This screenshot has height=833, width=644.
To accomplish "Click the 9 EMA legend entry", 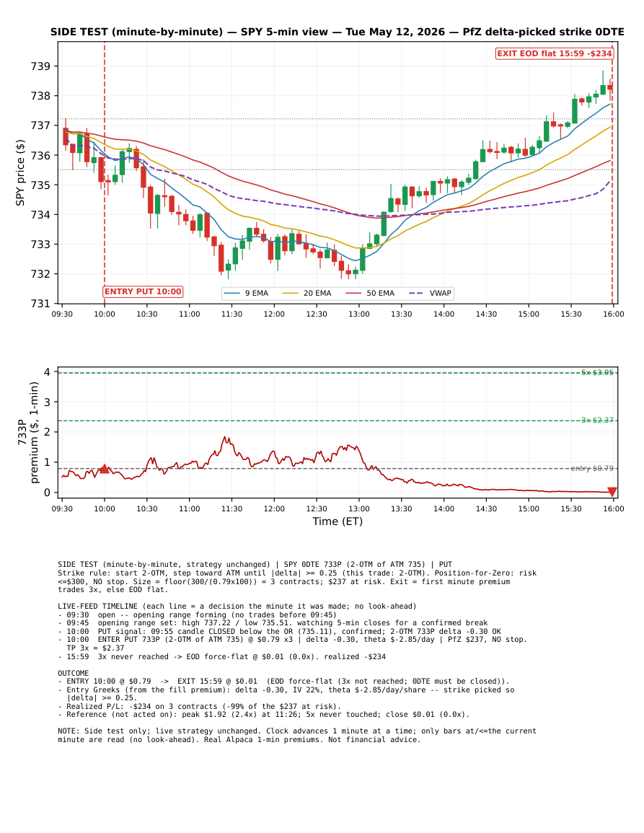I will pyautogui.click(x=247, y=294).
